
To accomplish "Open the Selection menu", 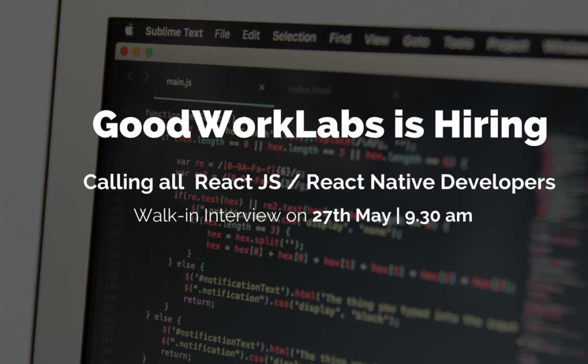I will point(294,37).
